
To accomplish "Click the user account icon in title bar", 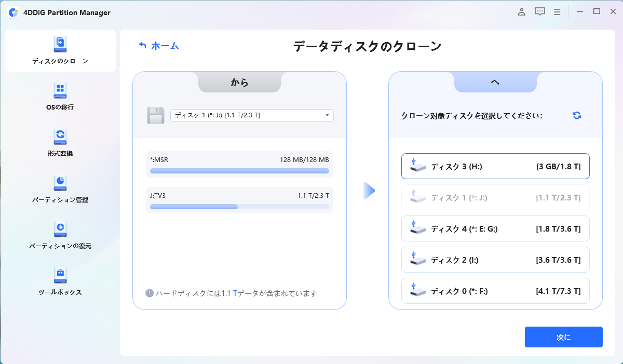I will [522, 11].
